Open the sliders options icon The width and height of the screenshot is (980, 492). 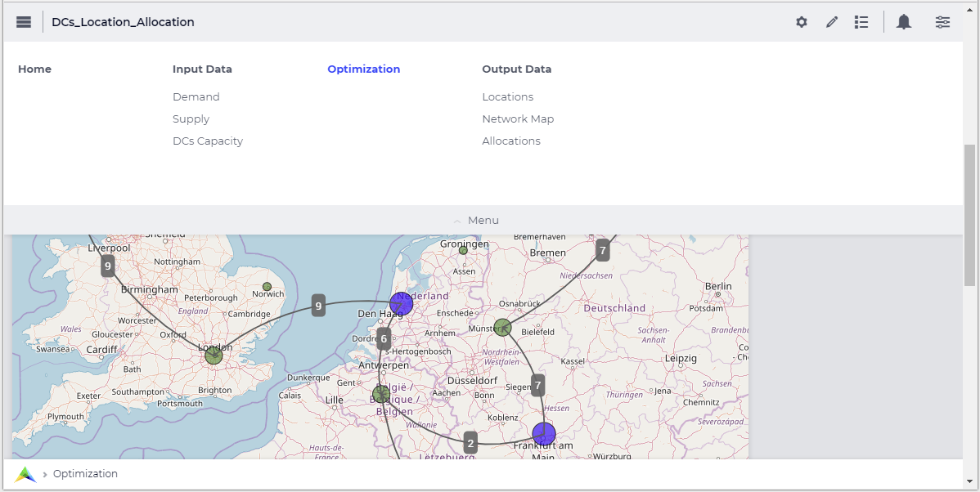(x=942, y=22)
